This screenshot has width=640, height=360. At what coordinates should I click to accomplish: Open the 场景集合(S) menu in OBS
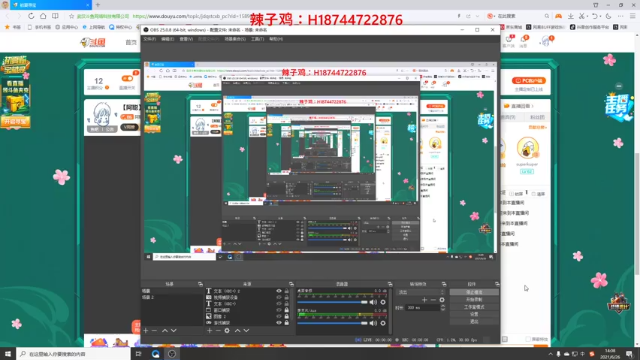tap(235, 39)
